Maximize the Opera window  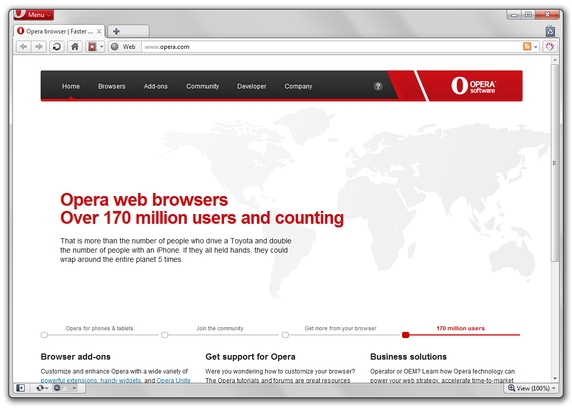click(x=528, y=15)
